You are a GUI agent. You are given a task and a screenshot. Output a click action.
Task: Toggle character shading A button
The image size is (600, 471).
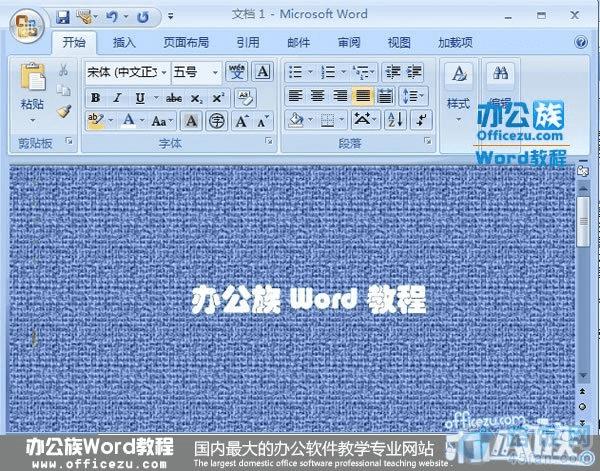(x=191, y=121)
